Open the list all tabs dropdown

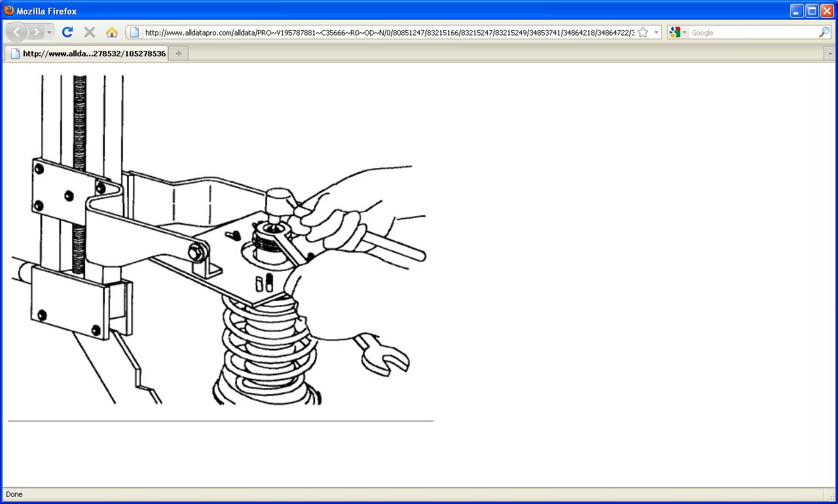point(830,54)
